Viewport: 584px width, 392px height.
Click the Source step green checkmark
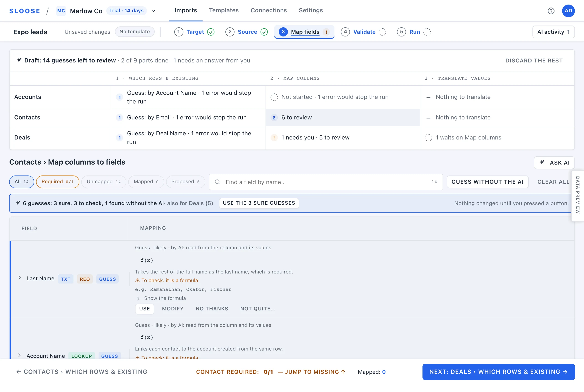[264, 32]
